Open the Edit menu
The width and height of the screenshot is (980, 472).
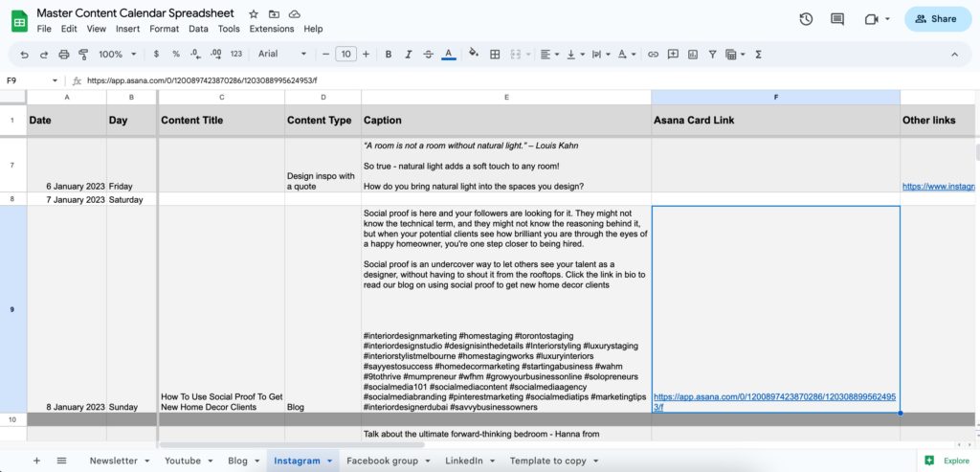coord(69,29)
